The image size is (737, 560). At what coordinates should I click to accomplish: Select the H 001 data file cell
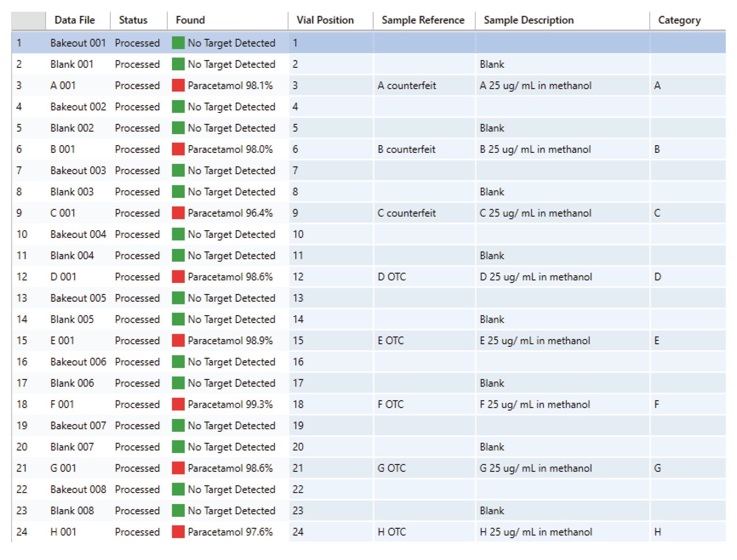click(63, 532)
